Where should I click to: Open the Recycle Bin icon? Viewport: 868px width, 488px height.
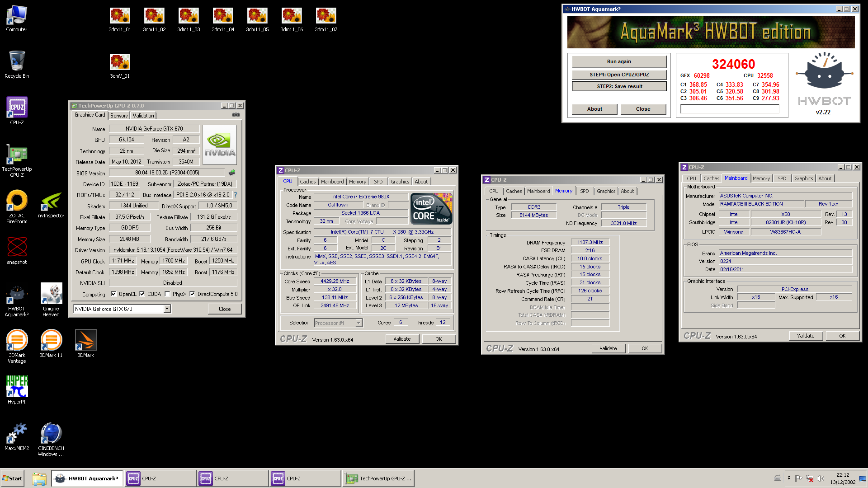(17, 64)
